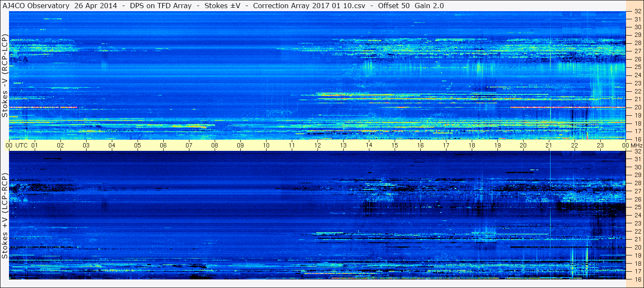This screenshot has height=288, width=644.
Task: Click the 18 hour label on time axis
Action: click(x=472, y=145)
